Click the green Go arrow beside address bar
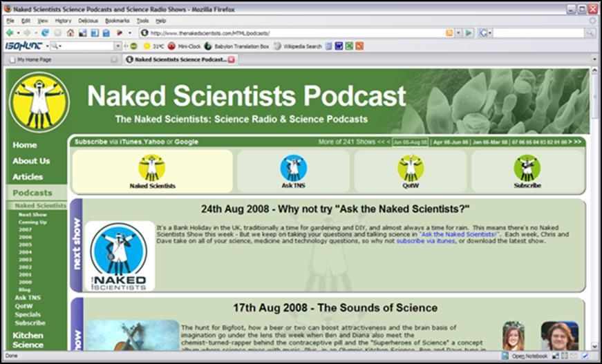The height and width of the screenshot is (364, 602). pos(469,33)
